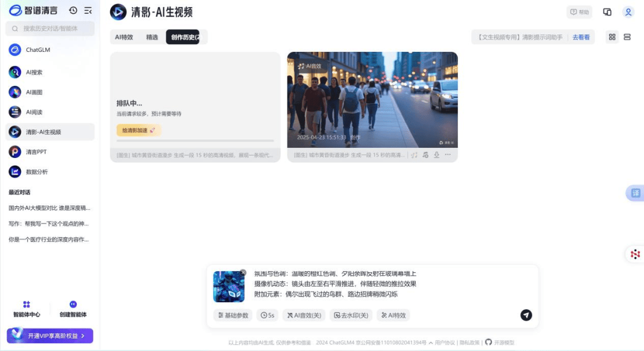Click 给清影加速 speed-up button
This screenshot has width=644, height=351.
pos(138,130)
